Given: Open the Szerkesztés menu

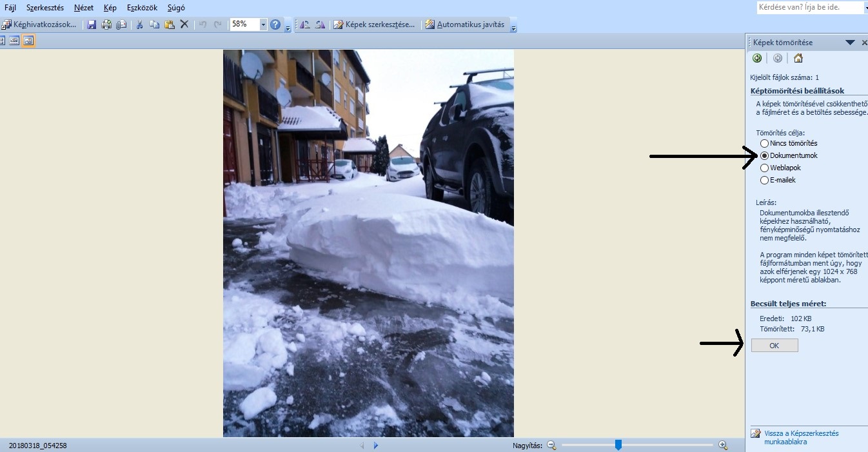Looking at the screenshot, I should coord(45,8).
